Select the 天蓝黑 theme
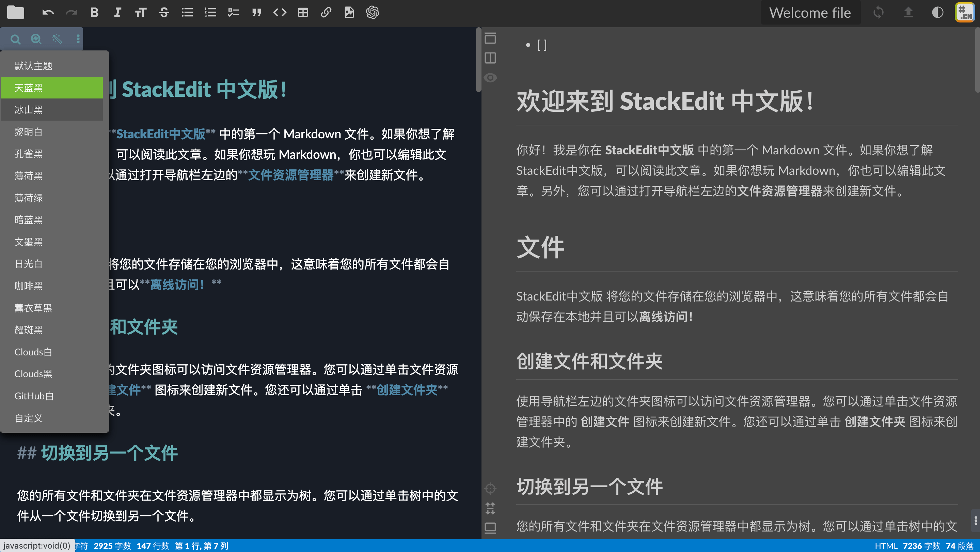The height and width of the screenshot is (552, 980). tap(52, 88)
